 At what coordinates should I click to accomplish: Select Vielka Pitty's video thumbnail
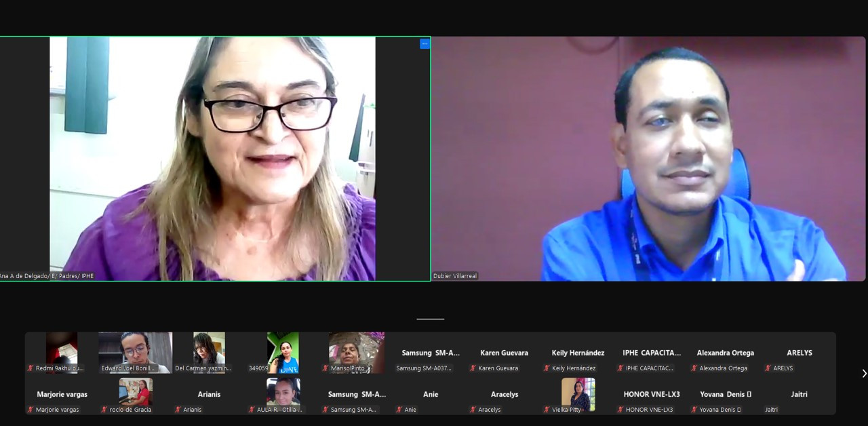[578, 395]
